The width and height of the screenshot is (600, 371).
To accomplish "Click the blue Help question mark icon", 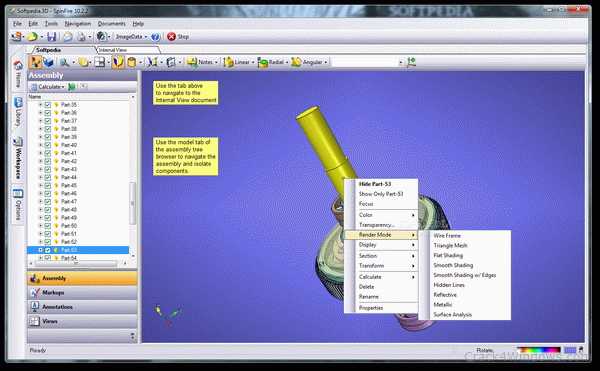I will pyautogui.click(x=155, y=37).
